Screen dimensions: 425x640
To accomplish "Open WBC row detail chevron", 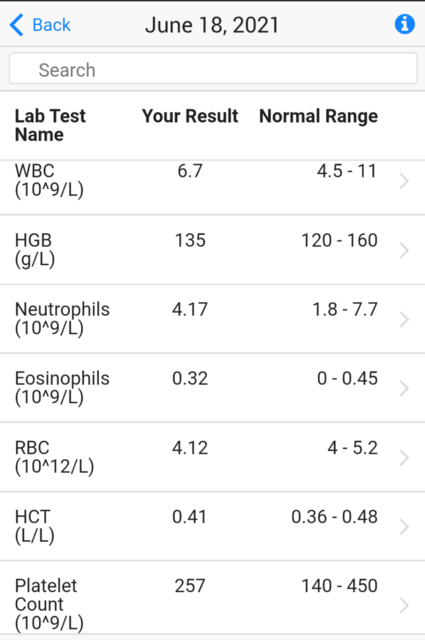I will click(x=404, y=181).
